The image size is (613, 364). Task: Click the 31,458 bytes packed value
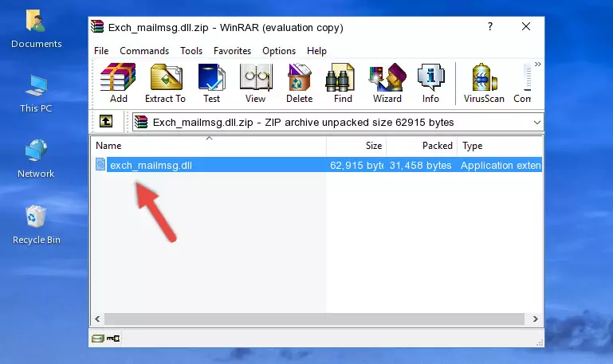(420, 165)
